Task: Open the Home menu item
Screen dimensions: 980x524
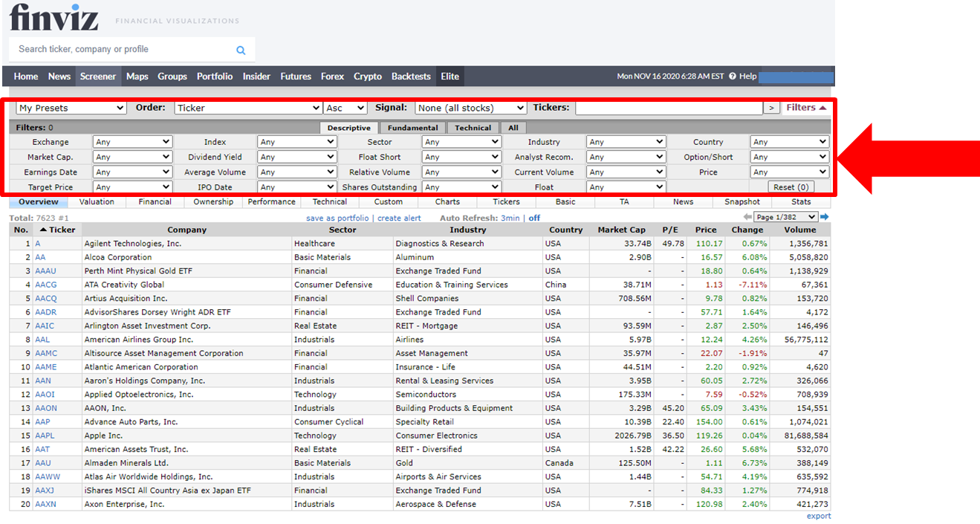Action: pyautogui.click(x=26, y=77)
